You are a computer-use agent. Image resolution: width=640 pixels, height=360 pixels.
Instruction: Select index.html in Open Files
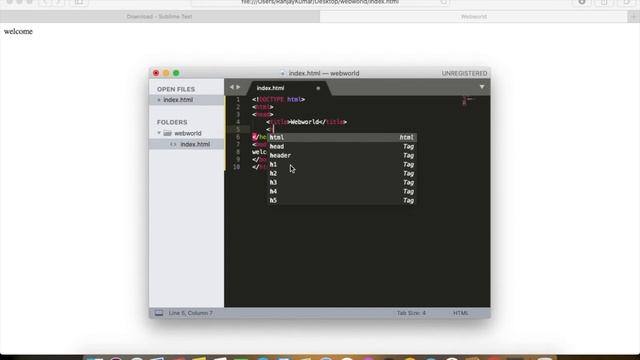click(x=178, y=100)
